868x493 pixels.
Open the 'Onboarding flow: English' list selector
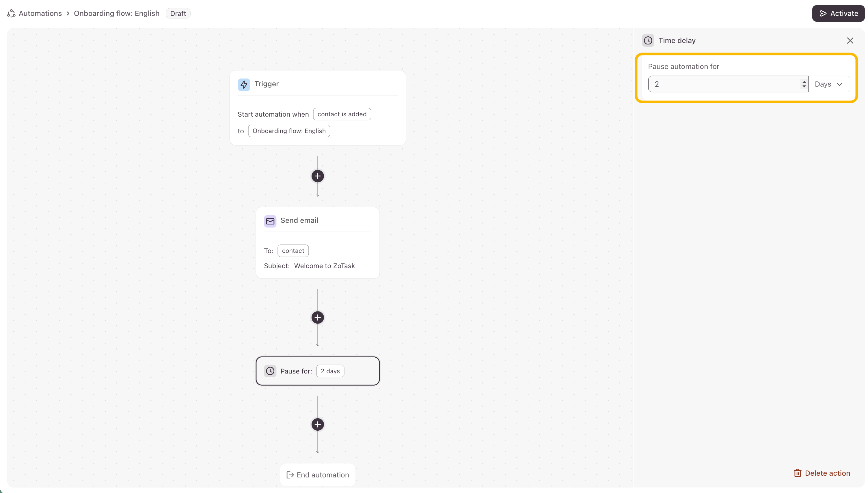pyautogui.click(x=289, y=131)
